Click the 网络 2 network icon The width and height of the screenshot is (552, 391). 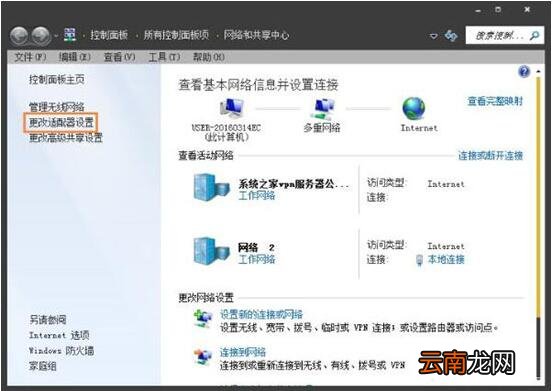(x=211, y=251)
